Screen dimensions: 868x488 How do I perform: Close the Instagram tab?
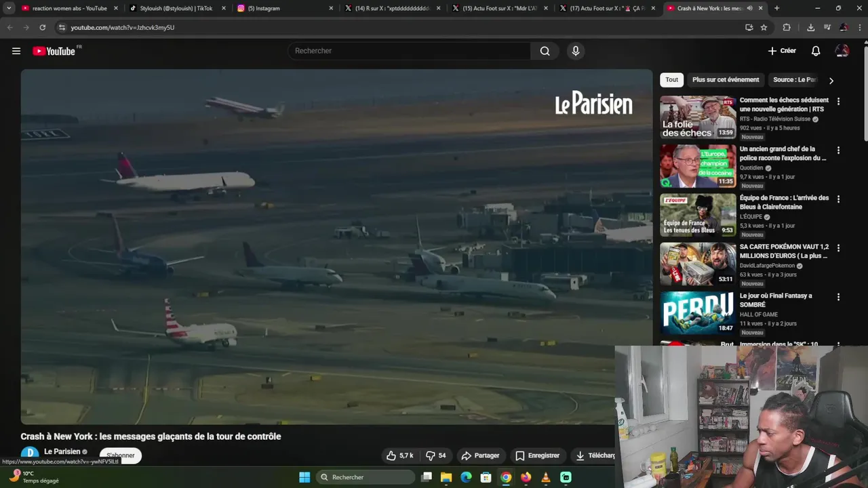point(331,8)
